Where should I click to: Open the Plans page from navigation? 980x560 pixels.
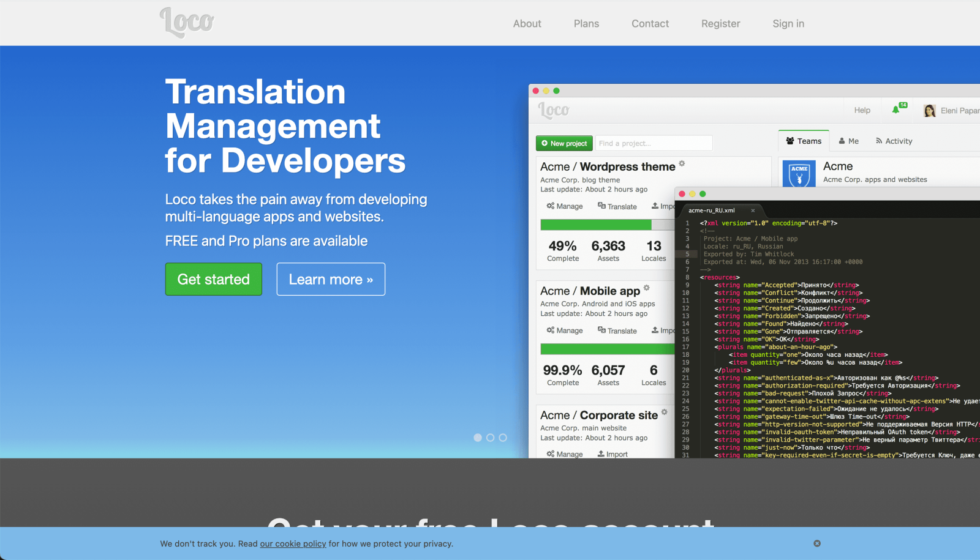(586, 23)
